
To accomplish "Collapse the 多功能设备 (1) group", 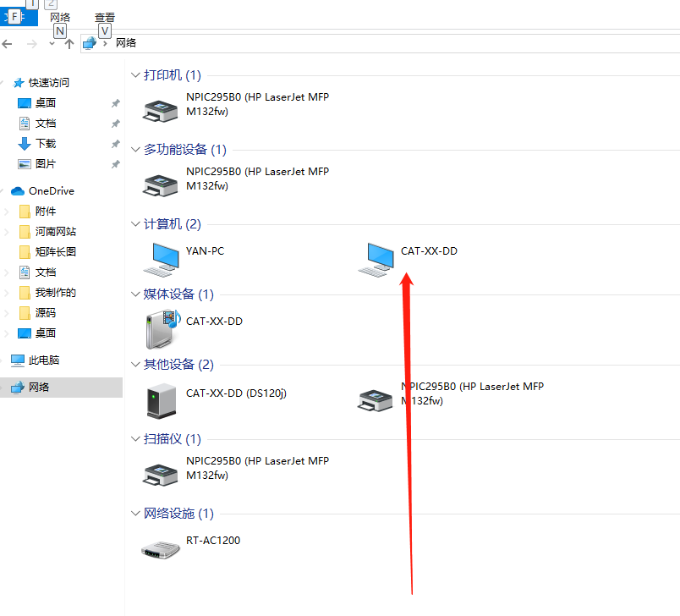I will pyautogui.click(x=135, y=150).
